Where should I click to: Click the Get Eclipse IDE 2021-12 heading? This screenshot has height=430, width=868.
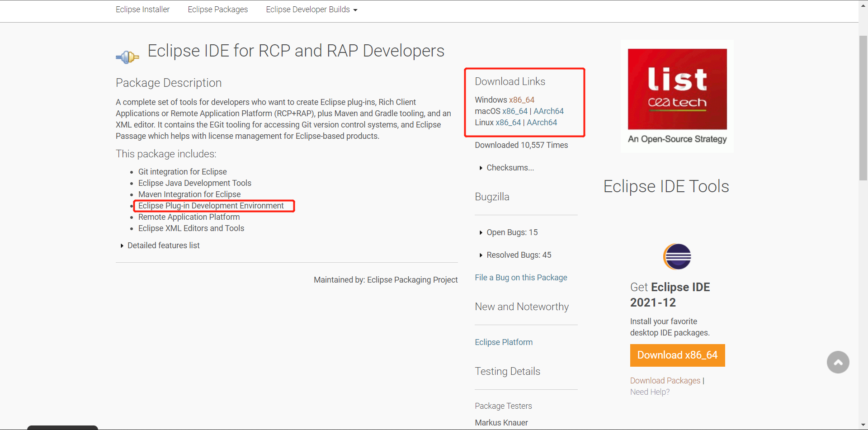pyautogui.click(x=670, y=295)
